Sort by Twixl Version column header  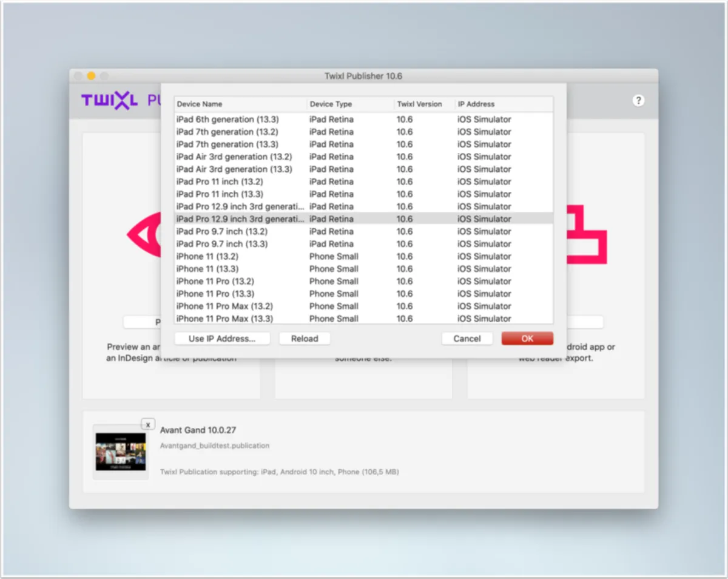click(425, 104)
